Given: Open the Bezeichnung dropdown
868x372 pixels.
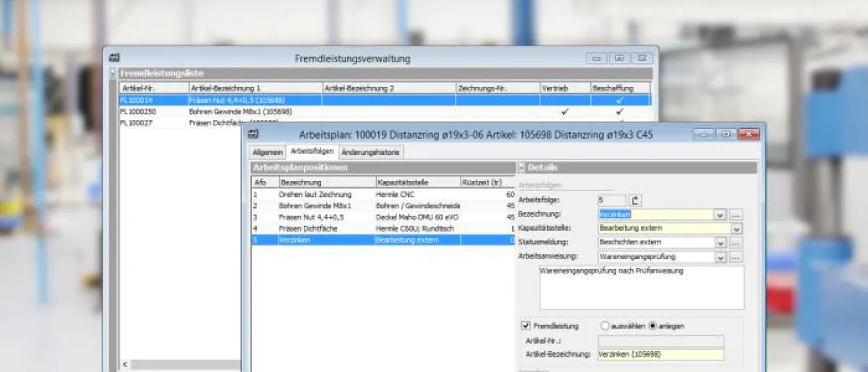Looking at the screenshot, I should point(720,215).
